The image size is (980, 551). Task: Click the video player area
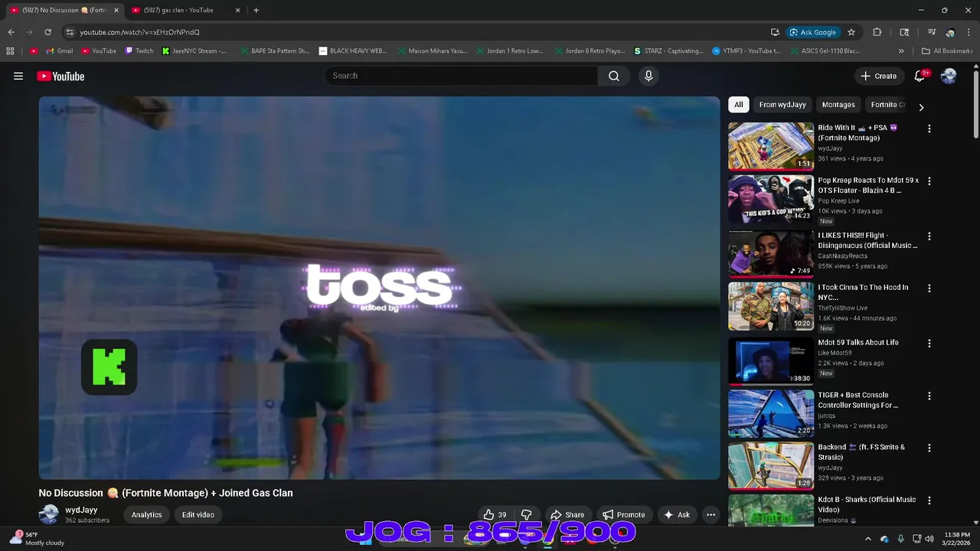379,288
